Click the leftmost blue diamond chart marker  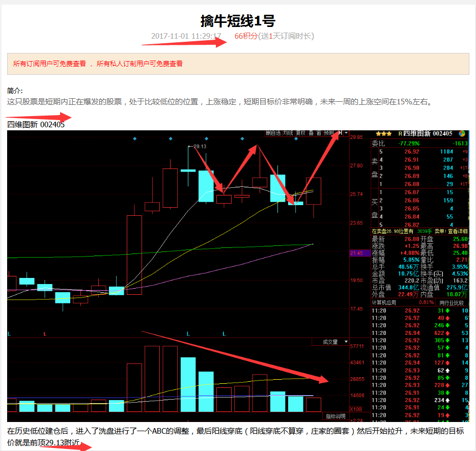(135, 138)
